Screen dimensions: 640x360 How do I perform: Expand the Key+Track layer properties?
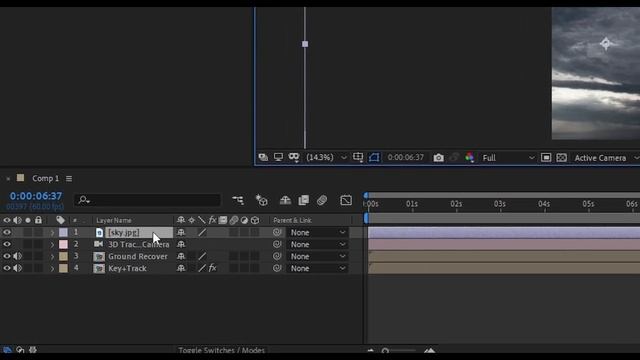tap(52, 269)
